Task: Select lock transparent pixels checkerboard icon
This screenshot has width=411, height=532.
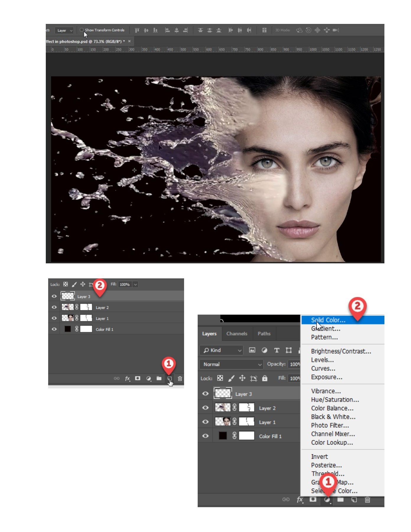Action: [220, 378]
